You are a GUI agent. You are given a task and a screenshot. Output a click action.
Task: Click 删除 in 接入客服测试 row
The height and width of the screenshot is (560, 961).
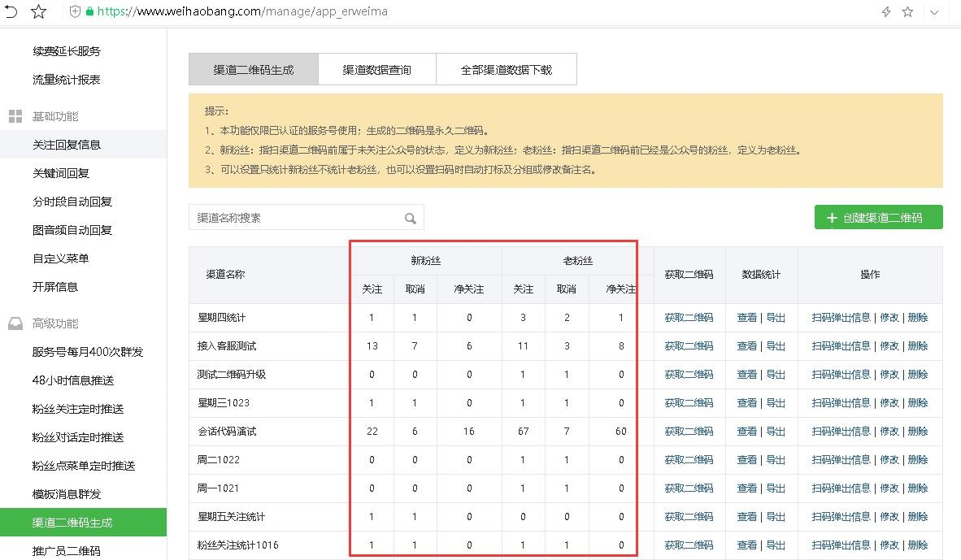click(x=917, y=346)
